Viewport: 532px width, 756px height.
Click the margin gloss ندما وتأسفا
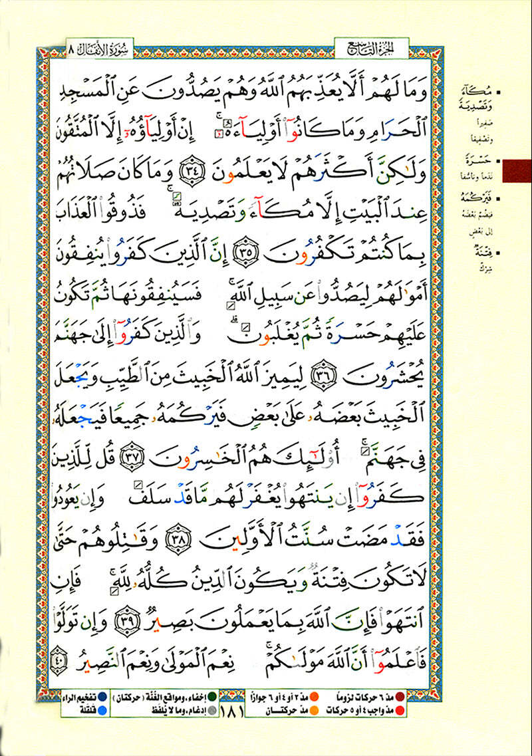[475, 178]
